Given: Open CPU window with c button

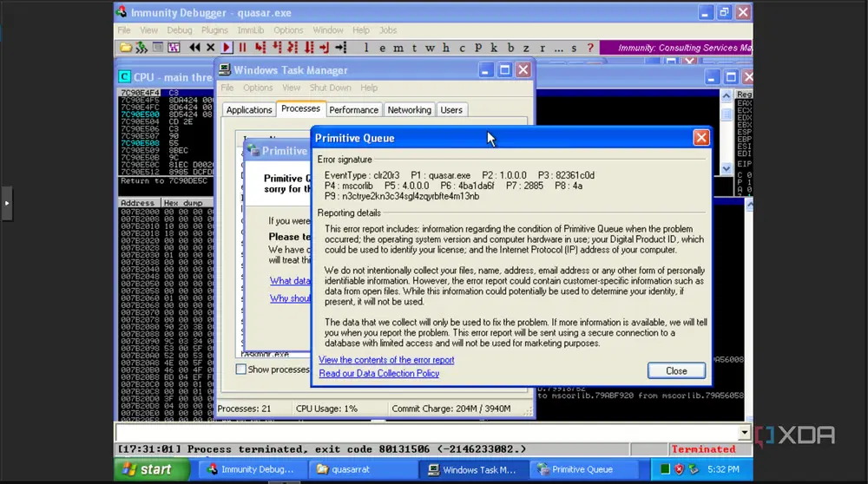Looking at the screenshot, I should tap(463, 48).
